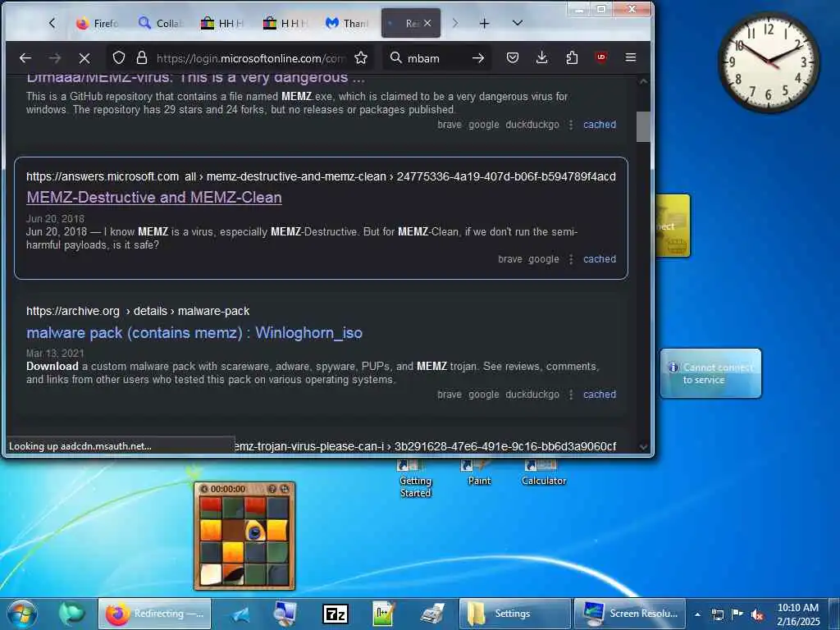
Task: Expand the list all tabs dropdown
Action: coord(517,23)
